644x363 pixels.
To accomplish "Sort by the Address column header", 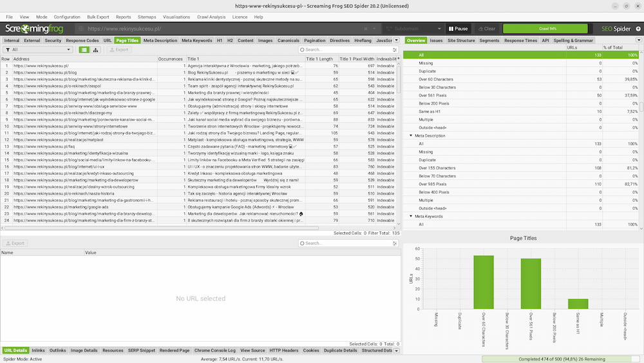I will [84, 59].
